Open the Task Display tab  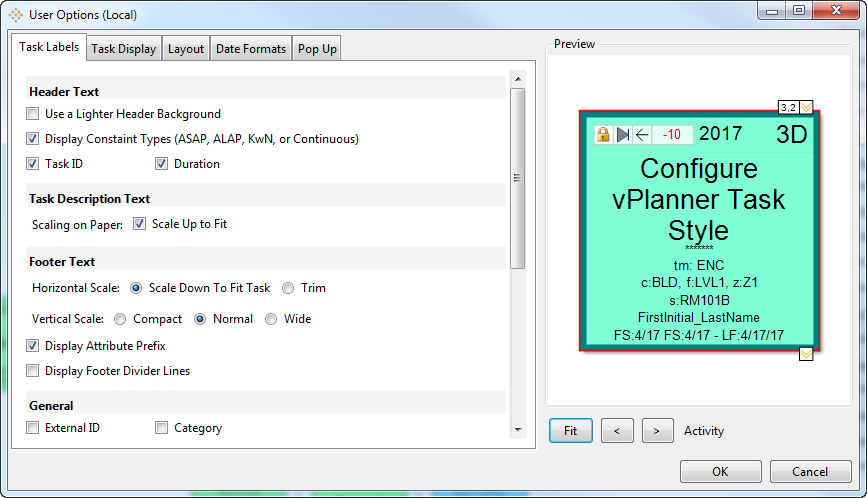[124, 49]
